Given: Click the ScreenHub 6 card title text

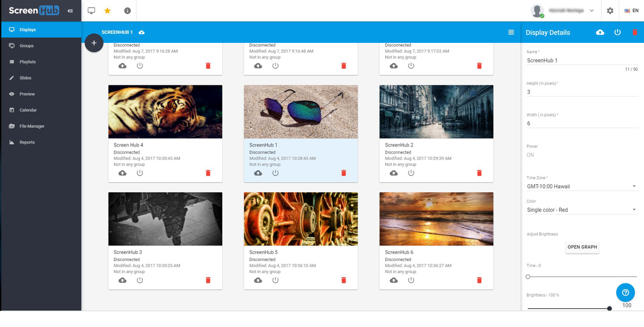Looking at the screenshot, I should pyautogui.click(x=399, y=252).
